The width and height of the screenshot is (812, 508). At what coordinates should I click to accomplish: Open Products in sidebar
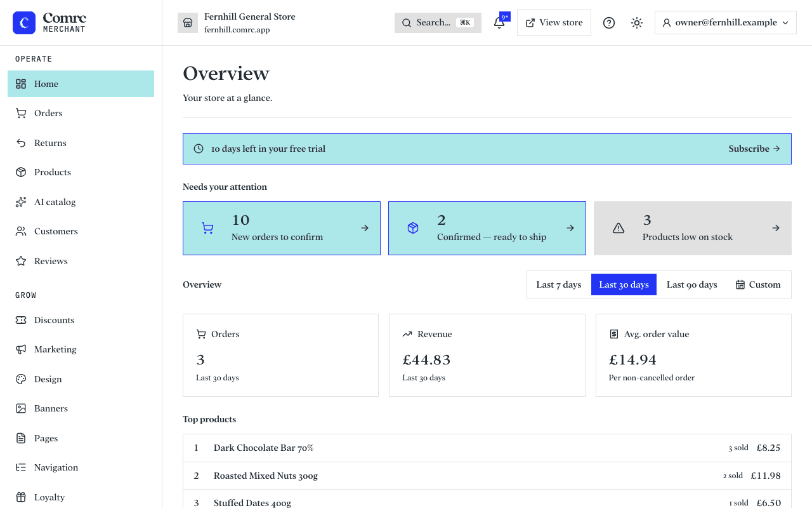pyautogui.click(x=81, y=172)
